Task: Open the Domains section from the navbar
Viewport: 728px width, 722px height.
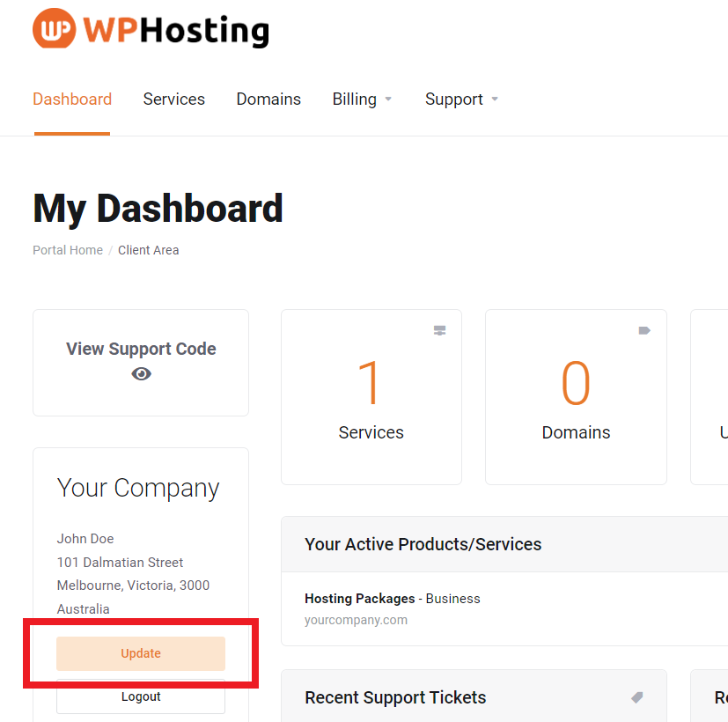Action: pyautogui.click(x=268, y=99)
